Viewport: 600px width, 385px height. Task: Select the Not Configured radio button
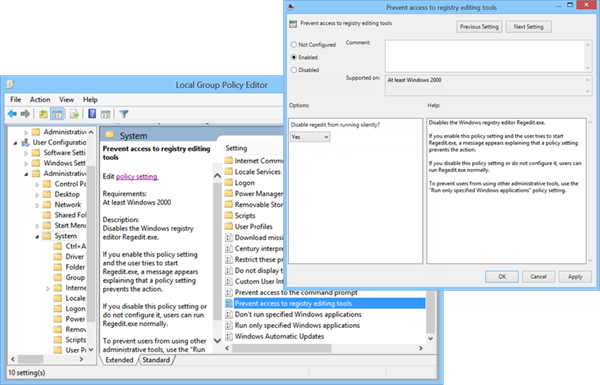click(294, 45)
